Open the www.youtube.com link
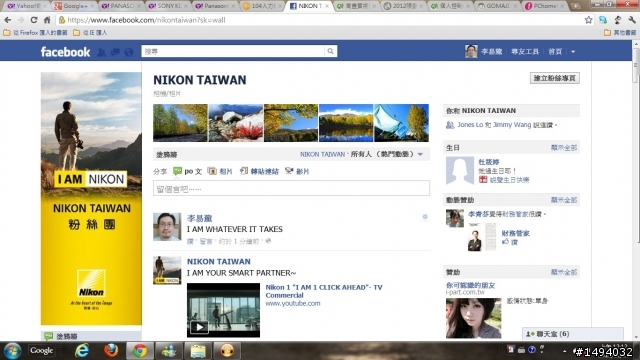640x360 pixels. click(293, 303)
